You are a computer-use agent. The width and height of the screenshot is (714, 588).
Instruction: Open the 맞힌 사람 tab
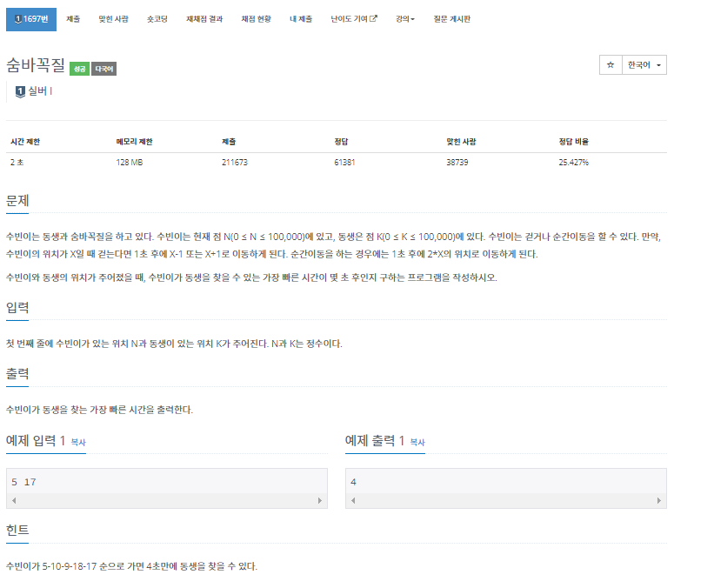click(x=113, y=19)
